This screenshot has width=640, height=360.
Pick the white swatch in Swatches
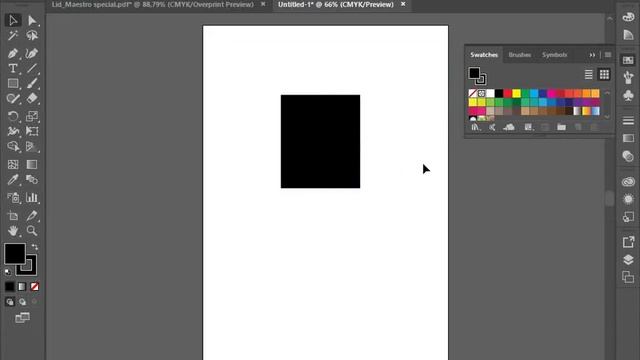pos(490,93)
